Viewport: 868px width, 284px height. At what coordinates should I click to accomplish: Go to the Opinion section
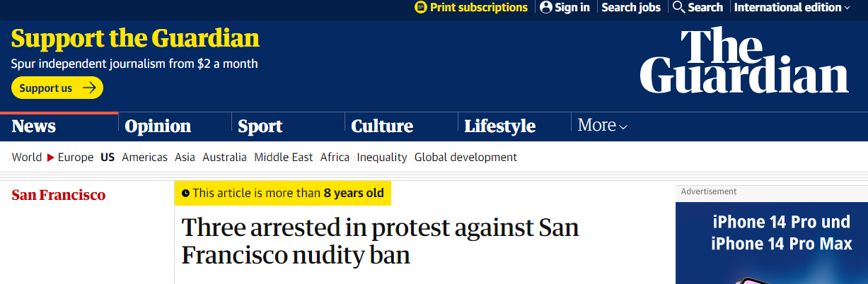tap(158, 126)
